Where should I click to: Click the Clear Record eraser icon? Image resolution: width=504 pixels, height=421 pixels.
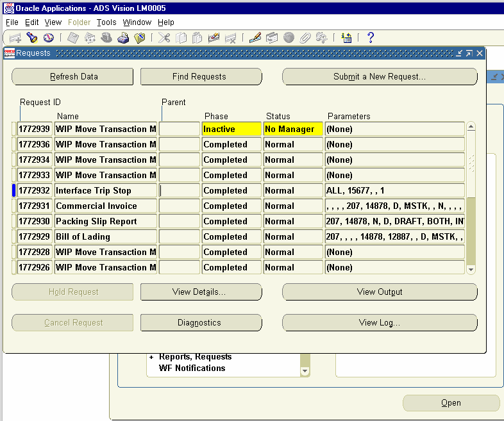pos(214,38)
